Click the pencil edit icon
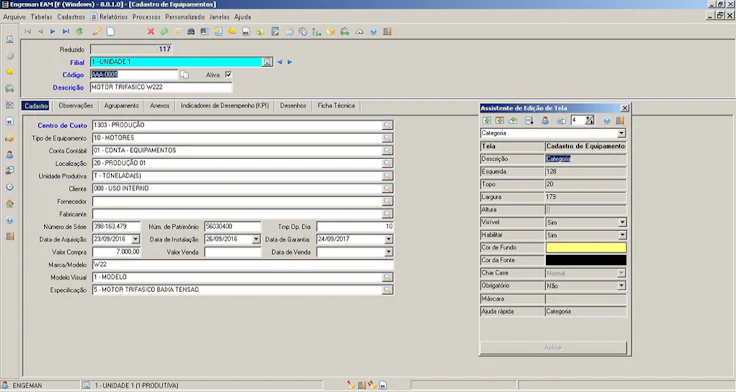 [97, 31]
